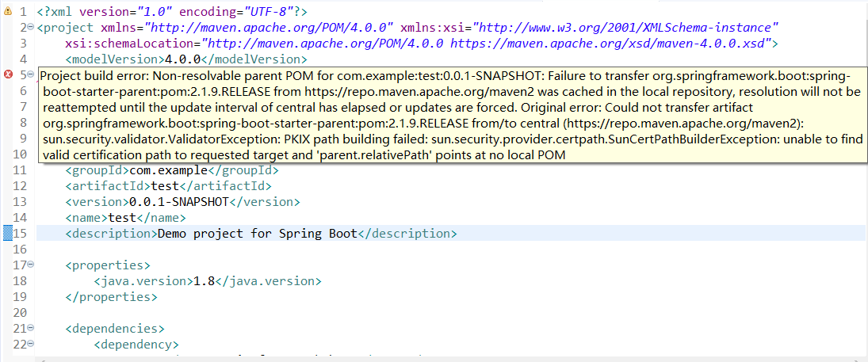The height and width of the screenshot is (362, 868).
Task: Click the blue annotation marker beside line 15
Action: (x=7, y=233)
